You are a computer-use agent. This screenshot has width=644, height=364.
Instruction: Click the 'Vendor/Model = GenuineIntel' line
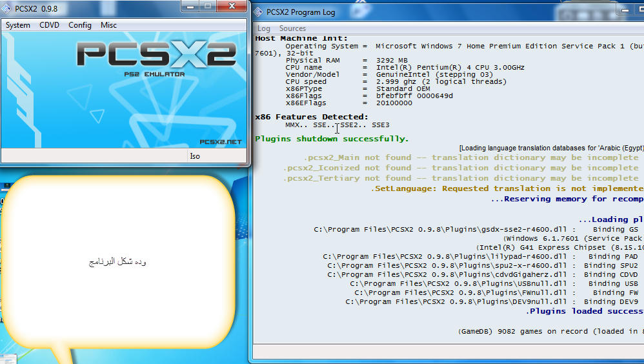click(x=389, y=74)
